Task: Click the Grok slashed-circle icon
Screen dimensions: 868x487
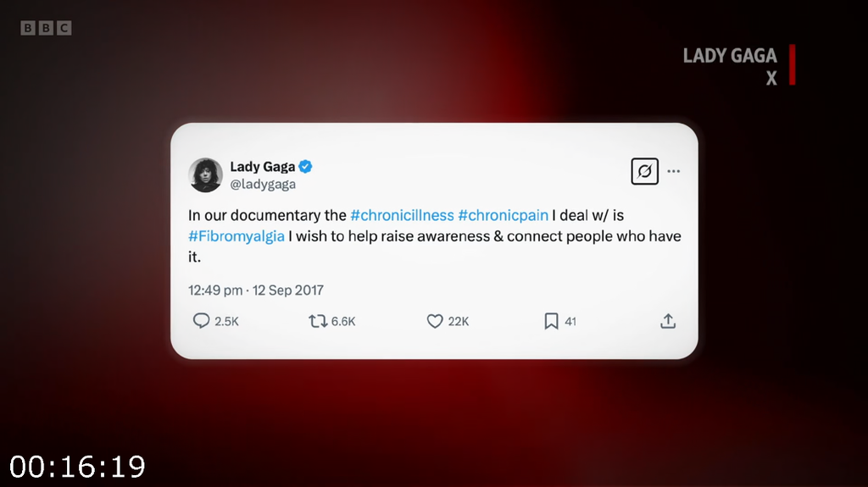Action: [645, 171]
